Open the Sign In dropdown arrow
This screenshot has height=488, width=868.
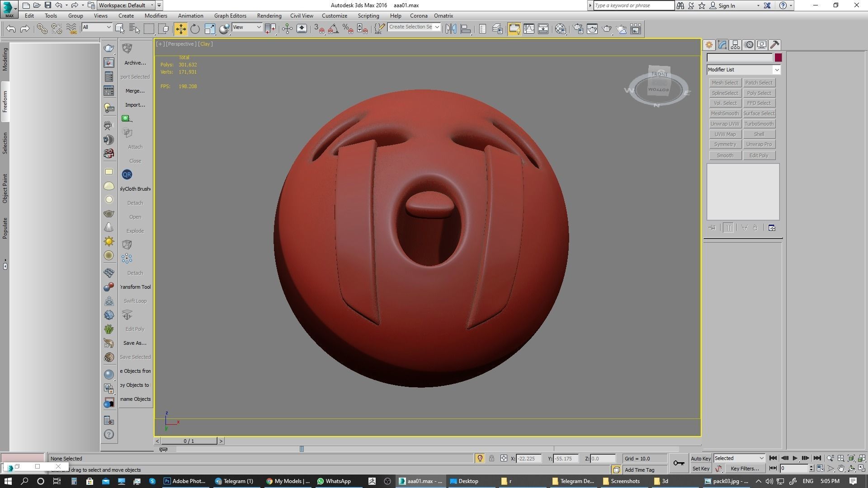(758, 6)
